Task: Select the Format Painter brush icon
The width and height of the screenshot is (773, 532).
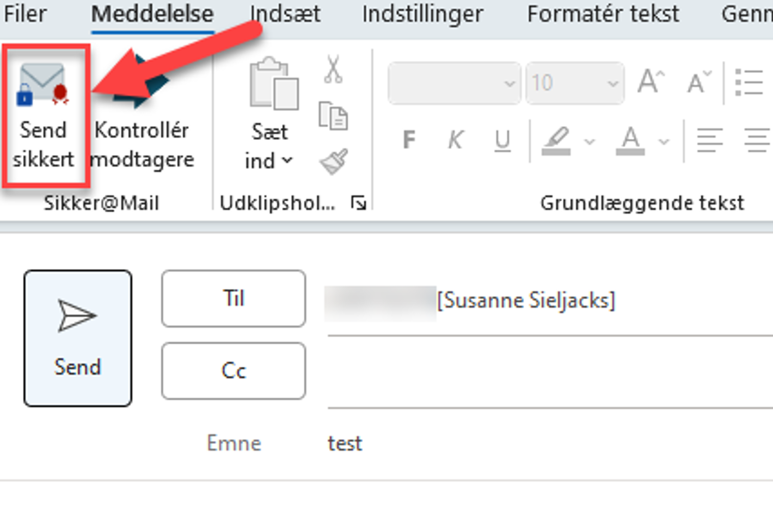Action: (333, 162)
